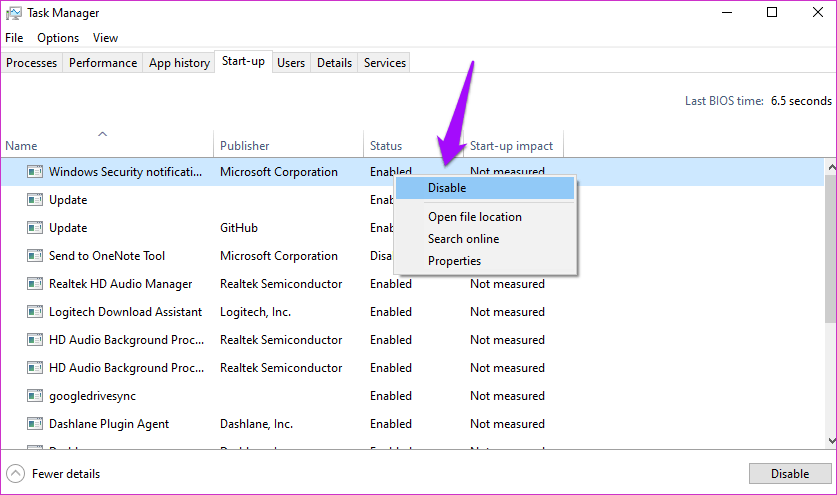Switch to the Processes tab
This screenshot has height=495, width=837.
(x=31, y=63)
